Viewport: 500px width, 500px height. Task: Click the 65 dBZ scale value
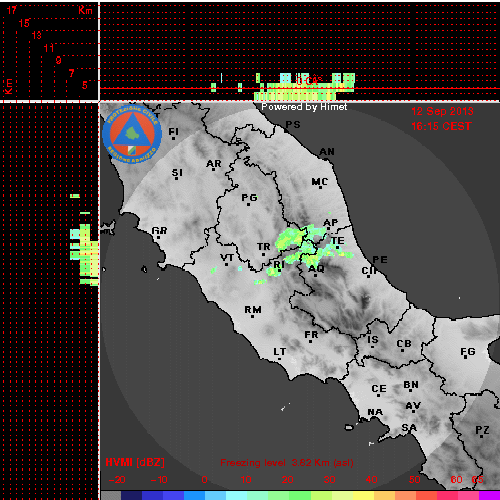477,480
